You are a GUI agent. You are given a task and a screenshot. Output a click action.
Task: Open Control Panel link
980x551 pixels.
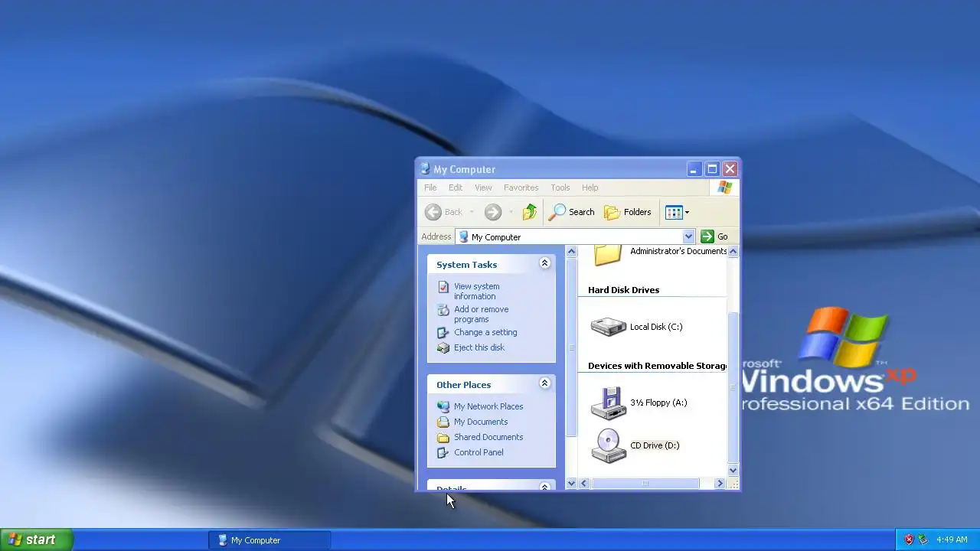click(479, 452)
